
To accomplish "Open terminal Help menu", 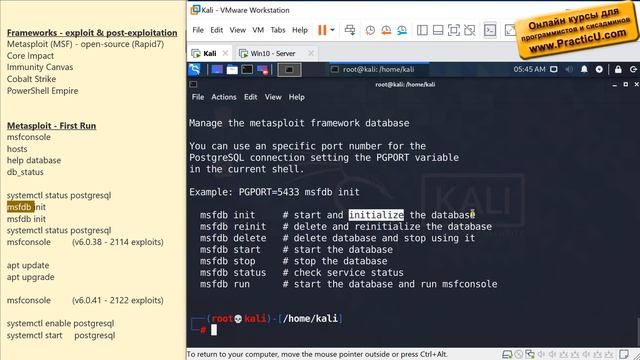I will click(x=297, y=97).
